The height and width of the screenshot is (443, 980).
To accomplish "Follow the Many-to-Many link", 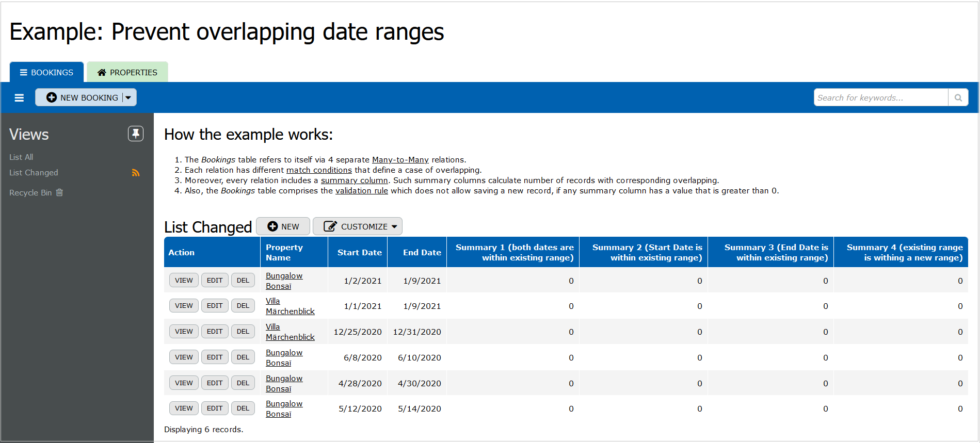I will point(400,160).
